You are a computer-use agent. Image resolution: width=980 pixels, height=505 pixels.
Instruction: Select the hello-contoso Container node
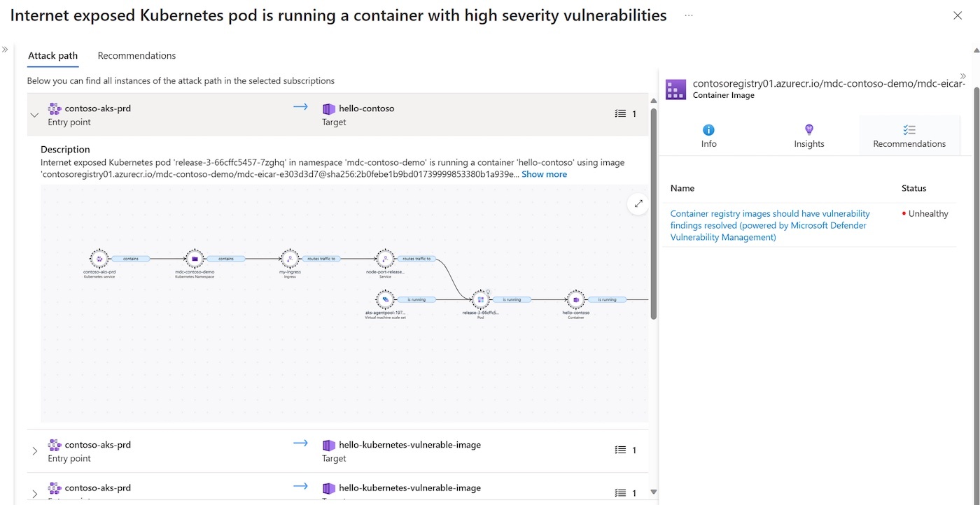(x=575, y=299)
